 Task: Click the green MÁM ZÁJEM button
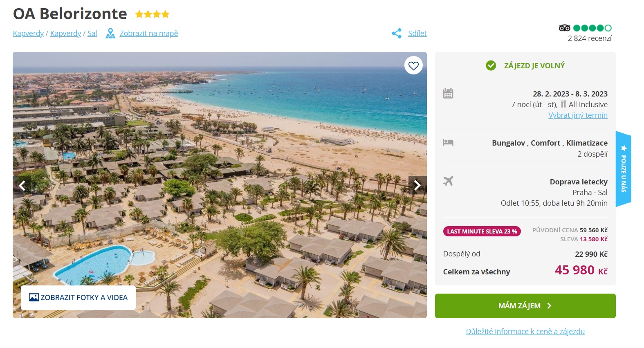(x=525, y=306)
